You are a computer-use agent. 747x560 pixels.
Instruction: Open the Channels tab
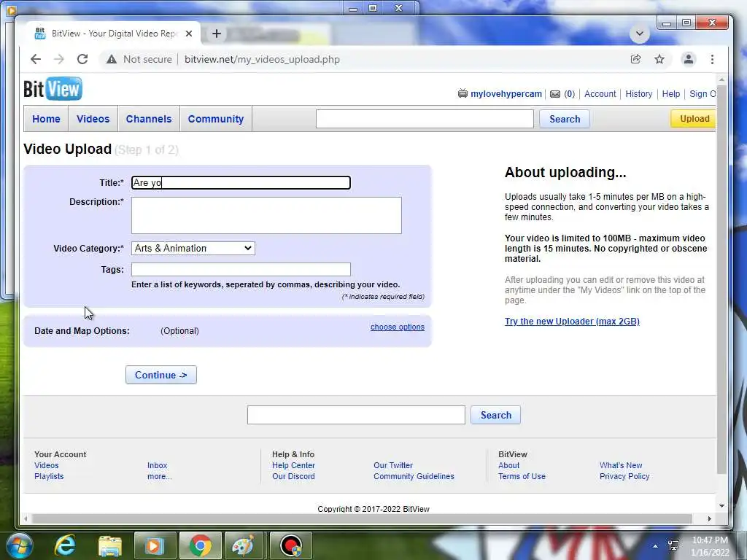tap(149, 119)
